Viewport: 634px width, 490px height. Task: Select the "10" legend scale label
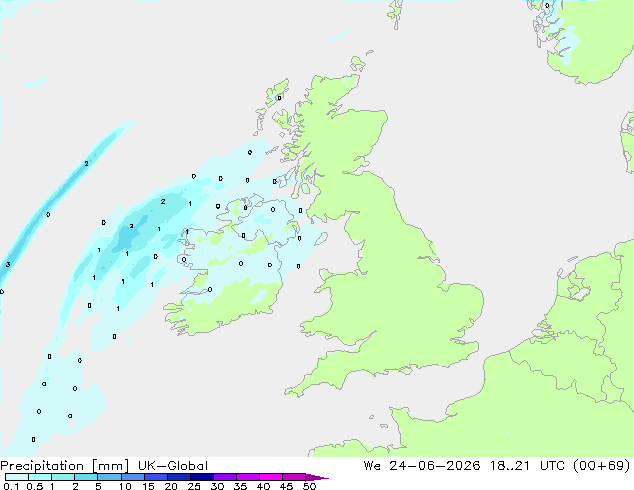(x=125, y=486)
